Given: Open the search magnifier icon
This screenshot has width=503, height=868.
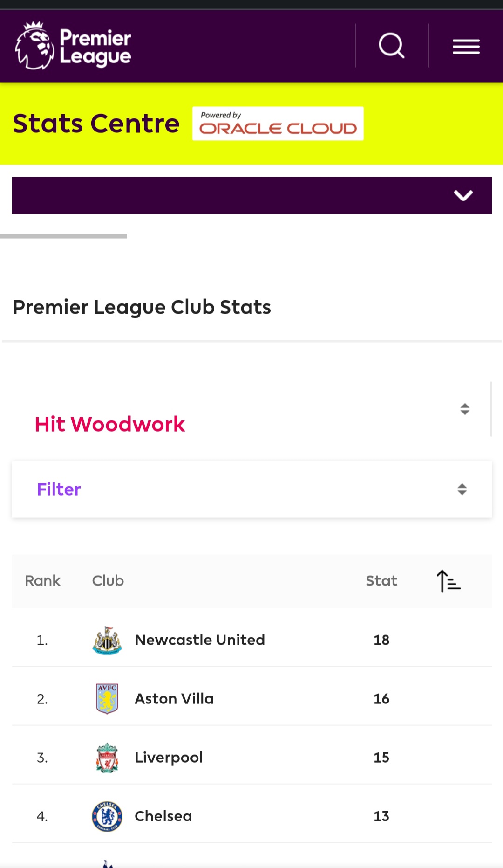Looking at the screenshot, I should point(391,45).
